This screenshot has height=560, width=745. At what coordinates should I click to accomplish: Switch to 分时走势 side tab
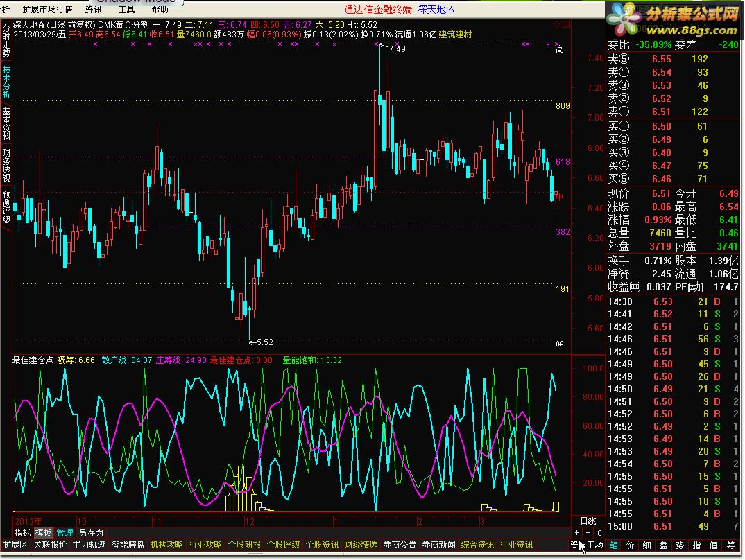[x=6, y=41]
